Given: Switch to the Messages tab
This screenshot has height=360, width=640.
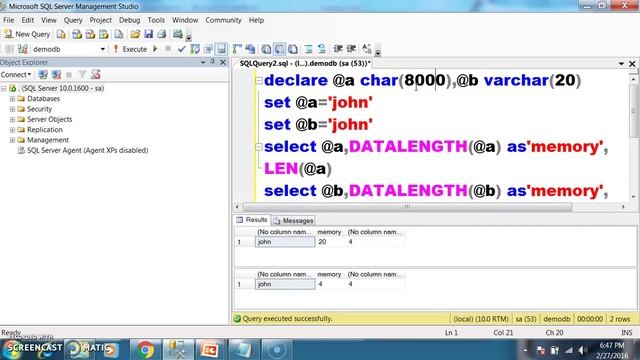Looking at the screenshot, I should click(x=293, y=220).
